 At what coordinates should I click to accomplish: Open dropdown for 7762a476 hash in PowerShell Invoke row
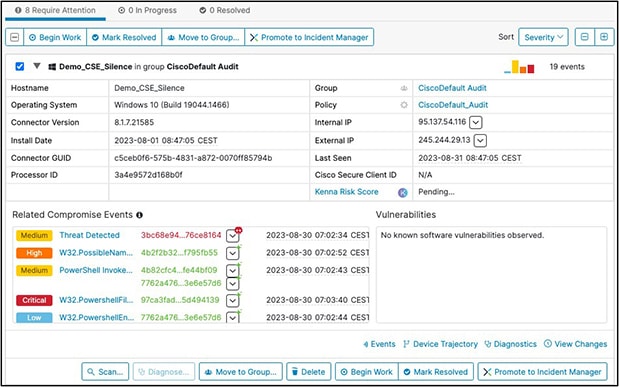[x=233, y=284]
